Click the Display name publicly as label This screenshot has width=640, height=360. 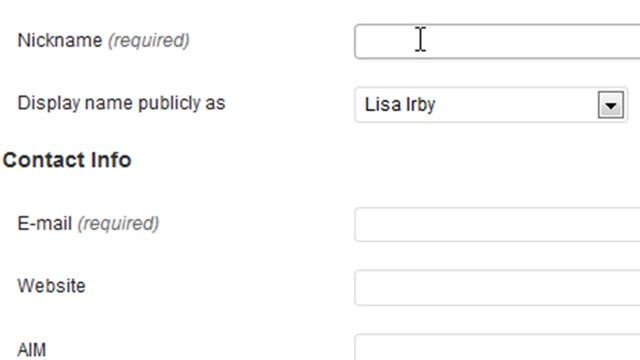click(x=121, y=103)
